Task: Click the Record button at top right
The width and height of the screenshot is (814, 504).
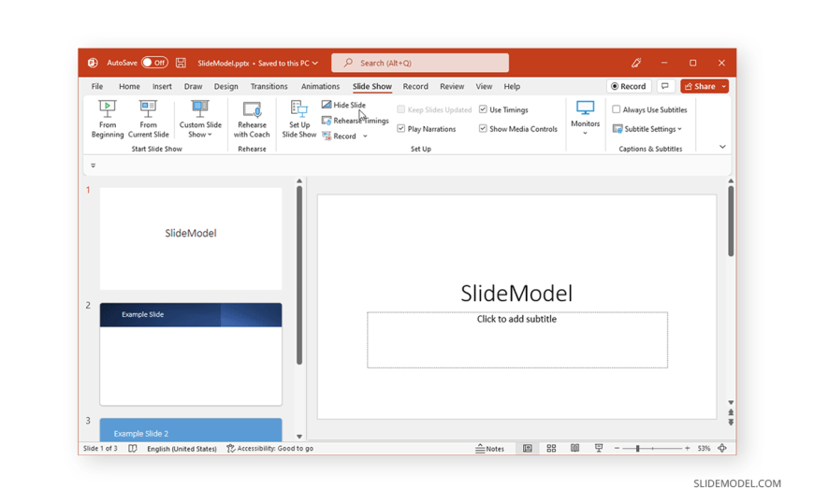Action: [x=629, y=86]
